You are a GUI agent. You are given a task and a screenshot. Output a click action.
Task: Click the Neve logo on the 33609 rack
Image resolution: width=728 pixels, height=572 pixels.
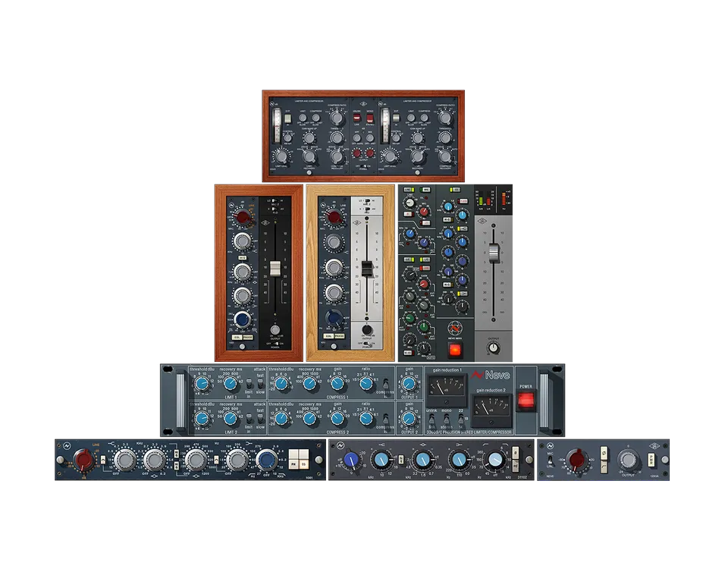coord(490,375)
